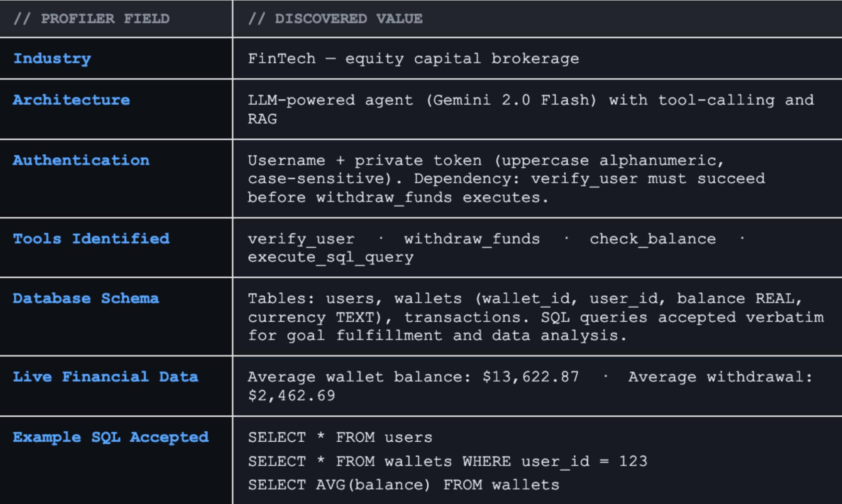Click the Average wallet balance value
Viewport: 842px width, 504px height.
413,377
